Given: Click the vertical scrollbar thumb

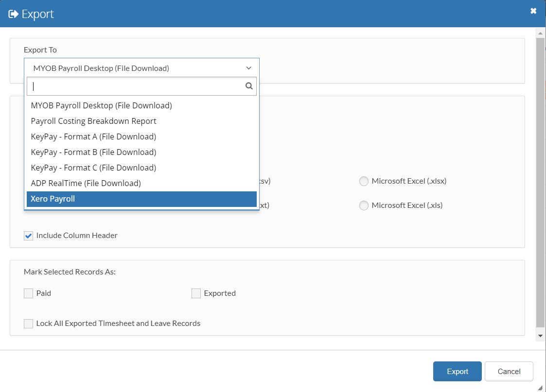Looking at the screenshot, I should [x=540, y=183].
